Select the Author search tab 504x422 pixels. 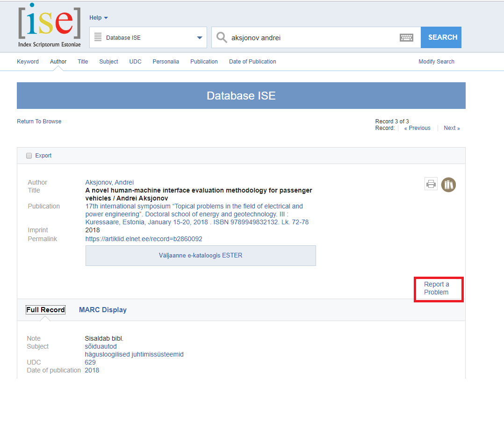tap(58, 61)
